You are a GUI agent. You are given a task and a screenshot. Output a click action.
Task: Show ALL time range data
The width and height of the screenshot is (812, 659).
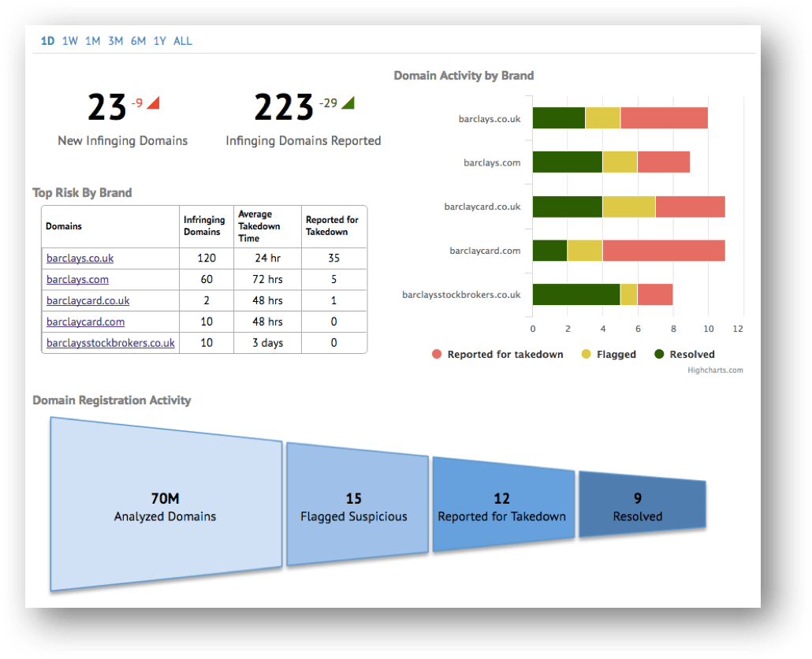[183, 41]
